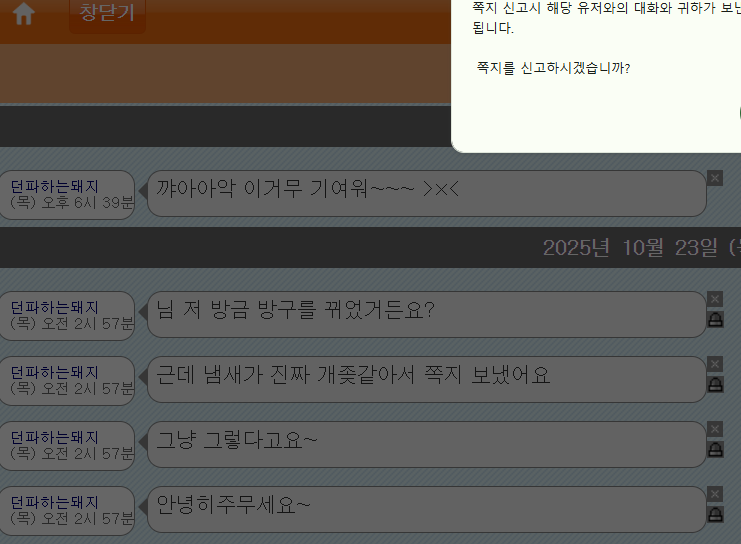Viewport: 741px width, 544px height.
Task: Report the 안녕히주무세요~ message
Action: pos(715,514)
